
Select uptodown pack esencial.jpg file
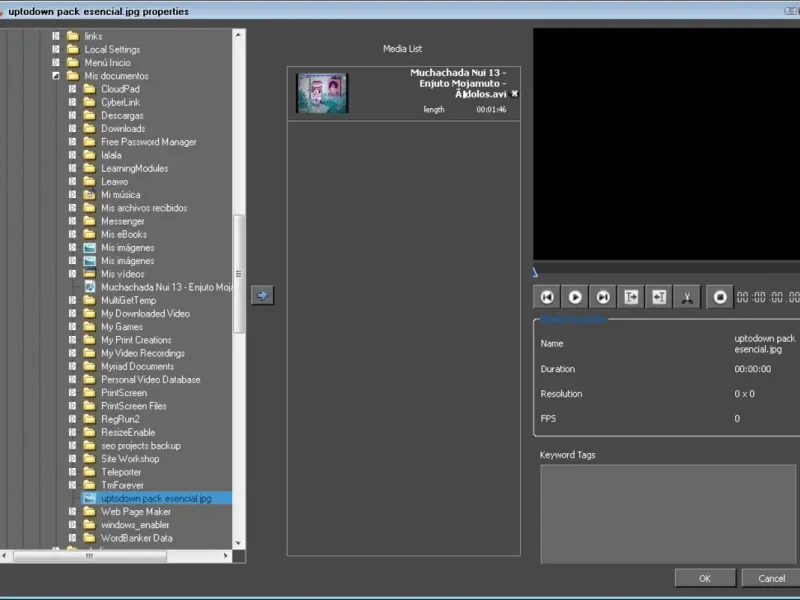click(x=156, y=498)
